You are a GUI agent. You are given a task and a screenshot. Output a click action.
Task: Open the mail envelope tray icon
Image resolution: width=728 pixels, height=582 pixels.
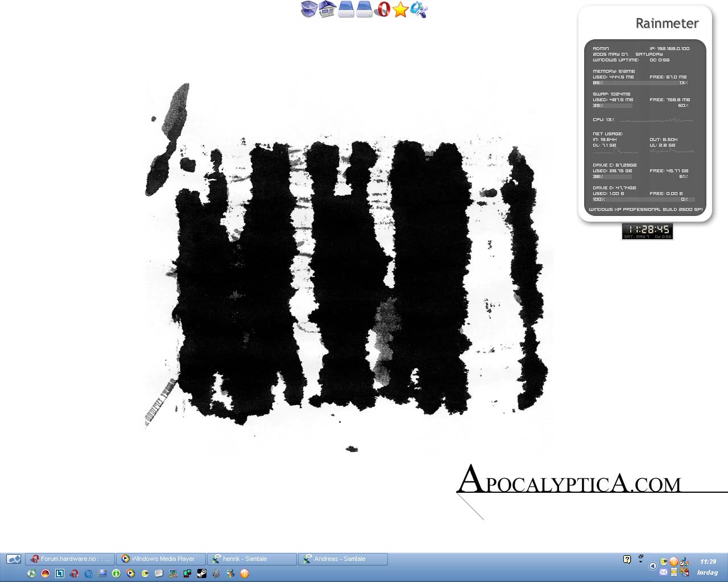pyautogui.click(x=664, y=572)
